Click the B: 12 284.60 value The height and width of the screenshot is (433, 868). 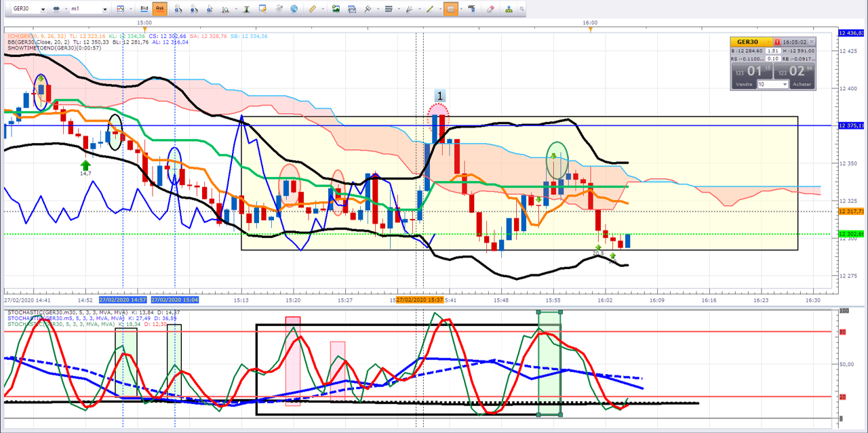point(747,51)
